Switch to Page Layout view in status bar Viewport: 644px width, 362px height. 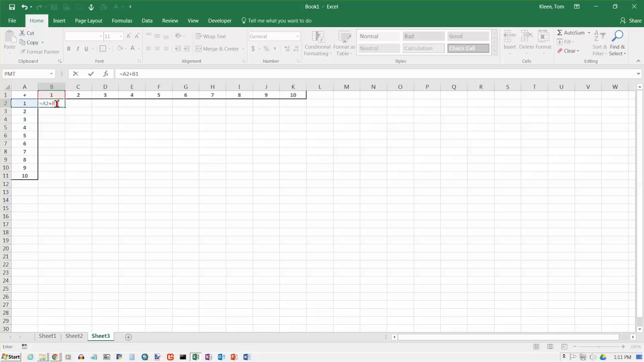tap(549, 347)
